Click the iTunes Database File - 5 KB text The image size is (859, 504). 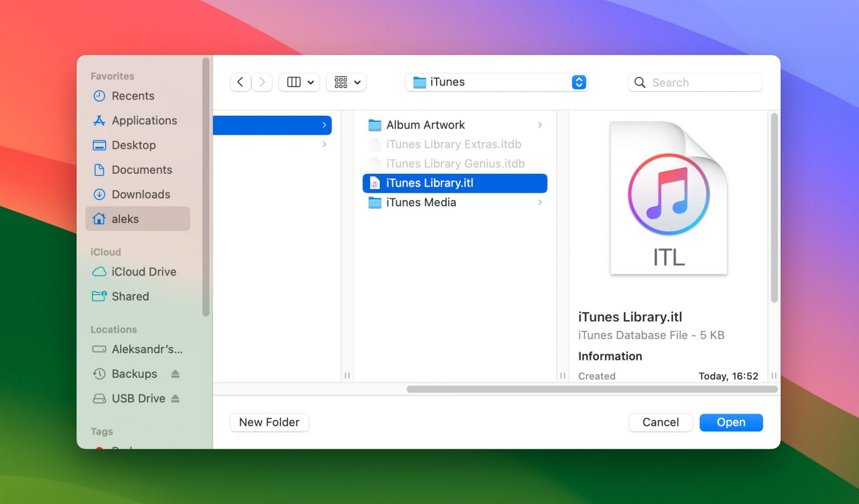click(x=651, y=335)
